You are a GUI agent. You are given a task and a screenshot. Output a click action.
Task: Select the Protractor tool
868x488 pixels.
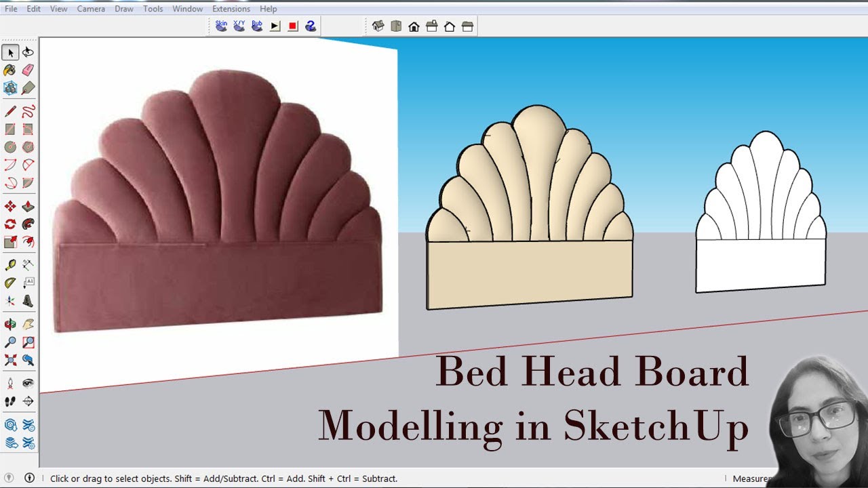click(10, 283)
